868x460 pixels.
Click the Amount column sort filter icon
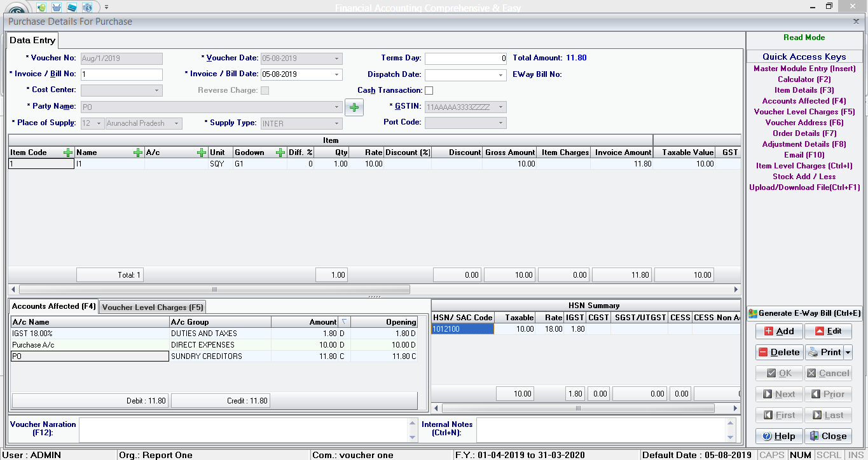pos(344,322)
